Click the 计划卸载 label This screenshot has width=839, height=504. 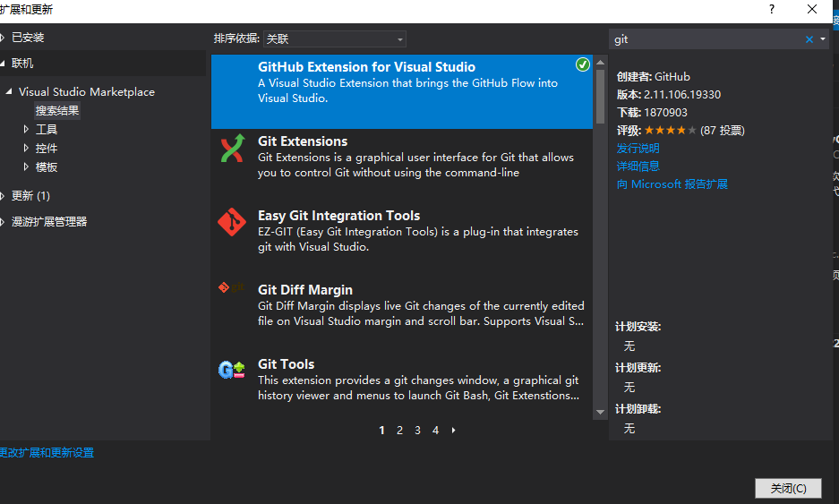coord(638,409)
